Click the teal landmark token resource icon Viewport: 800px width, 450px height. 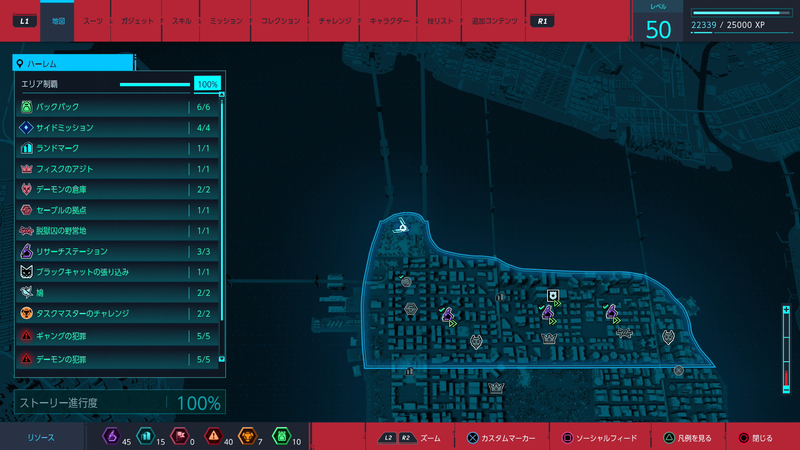[x=146, y=436]
